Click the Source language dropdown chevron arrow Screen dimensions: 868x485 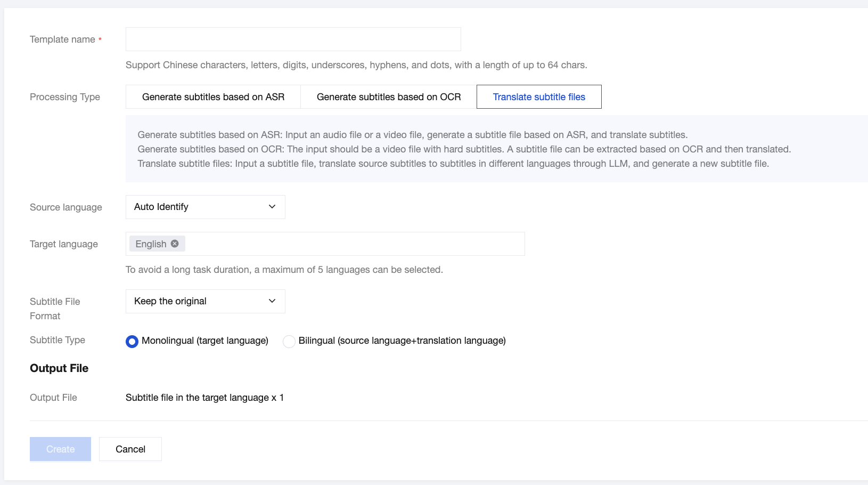tap(272, 207)
